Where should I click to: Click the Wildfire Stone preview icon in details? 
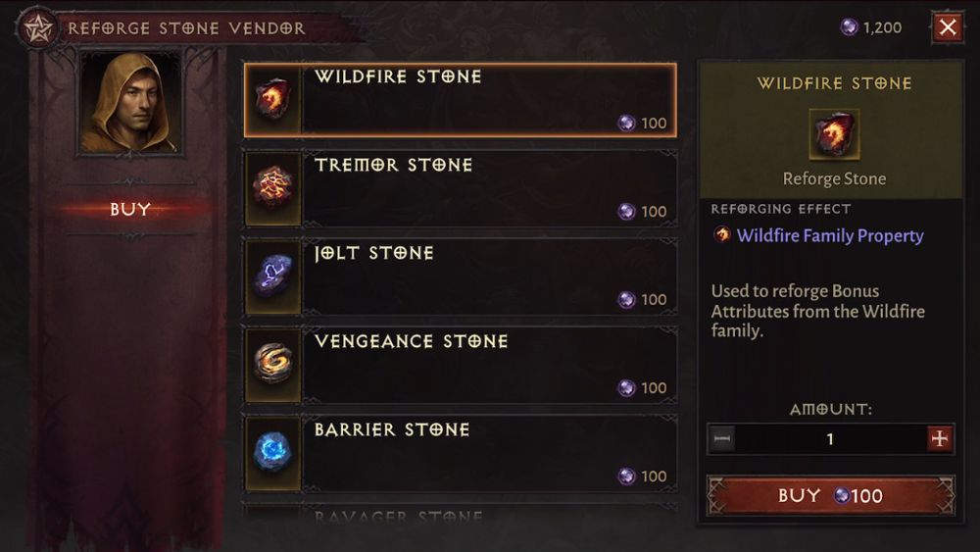click(x=834, y=134)
